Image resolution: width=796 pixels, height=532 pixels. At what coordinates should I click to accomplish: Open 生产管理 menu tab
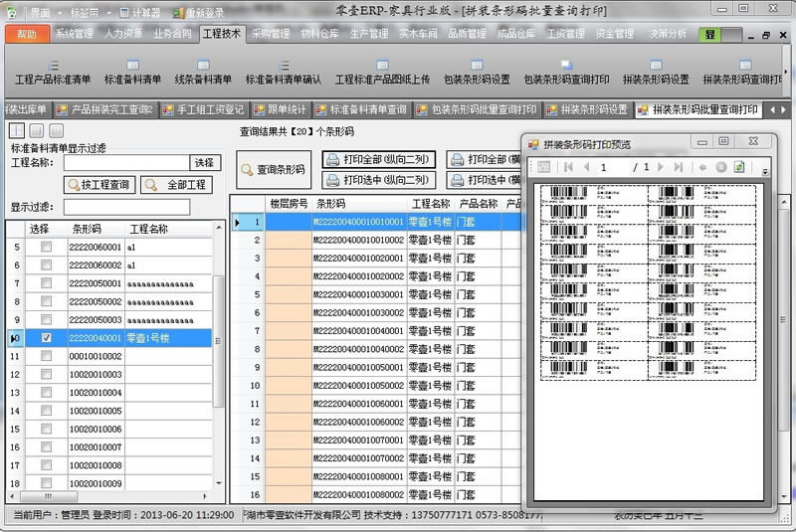pos(369,34)
